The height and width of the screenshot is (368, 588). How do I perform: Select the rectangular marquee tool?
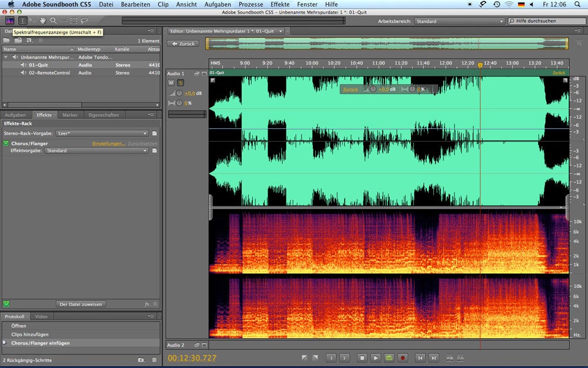point(73,21)
